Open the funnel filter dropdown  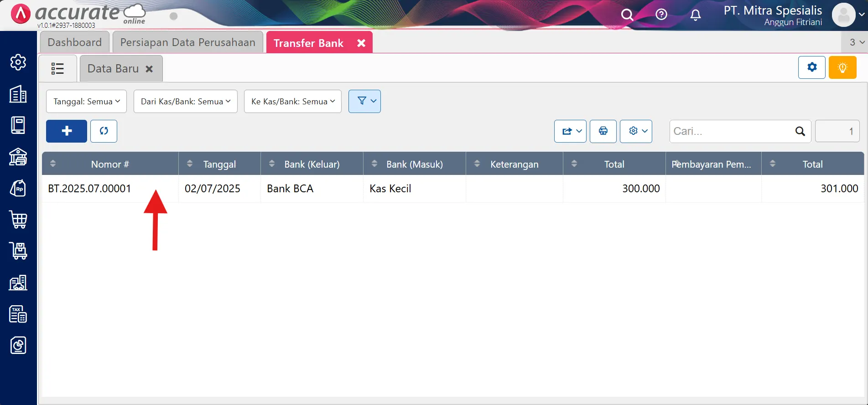364,101
